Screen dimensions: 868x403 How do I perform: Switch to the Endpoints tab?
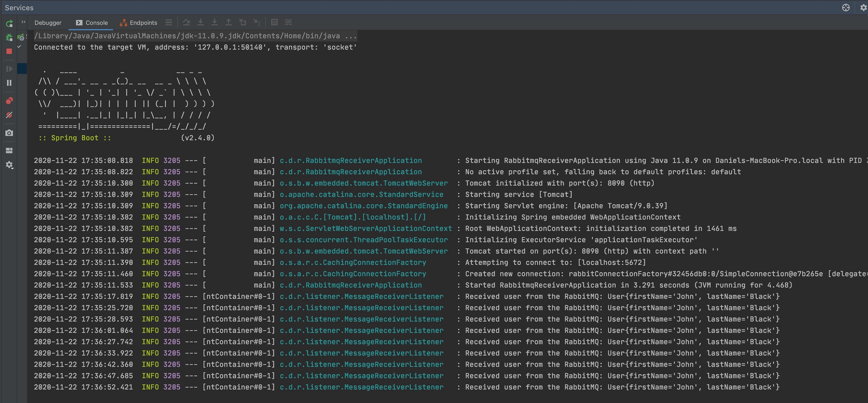138,23
